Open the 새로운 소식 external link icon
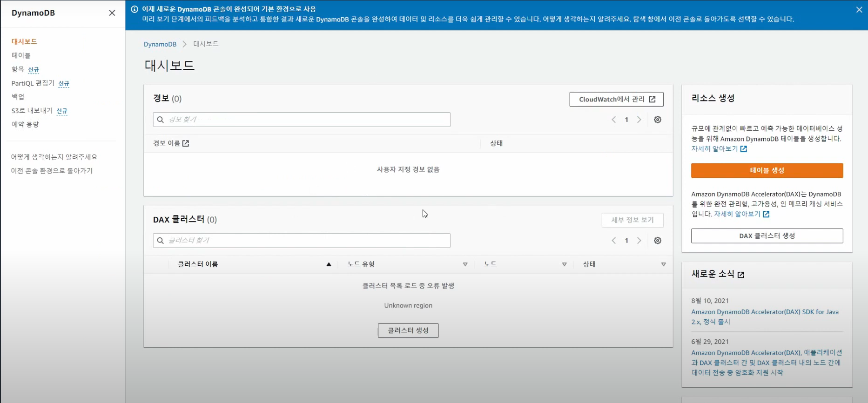Viewport: 868px width, 403px height. [x=741, y=275]
